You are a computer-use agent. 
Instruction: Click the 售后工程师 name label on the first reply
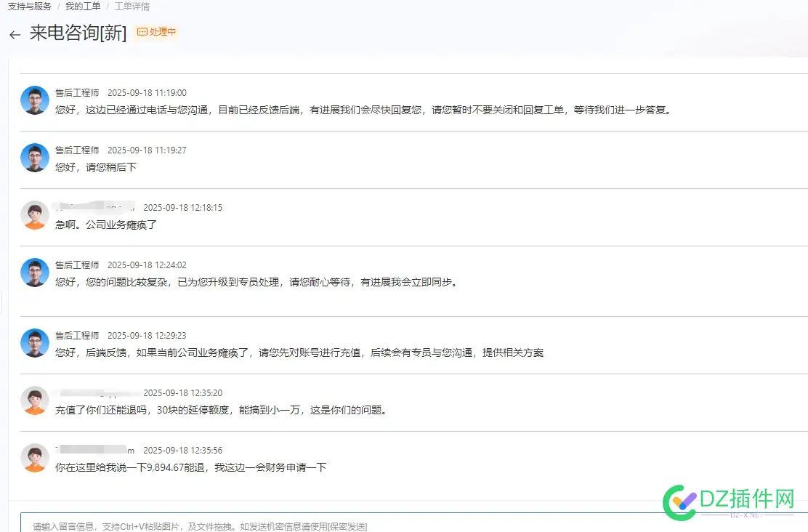[x=76, y=92]
